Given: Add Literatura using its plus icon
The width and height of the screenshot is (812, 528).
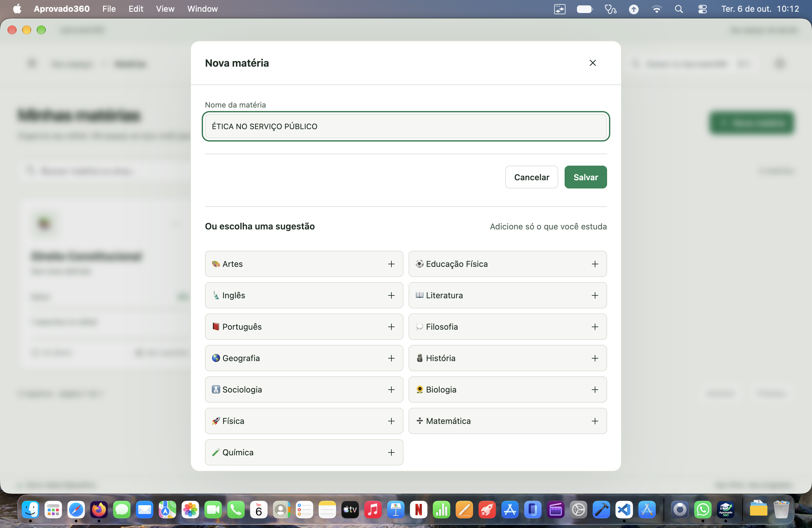Looking at the screenshot, I should (595, 295).
